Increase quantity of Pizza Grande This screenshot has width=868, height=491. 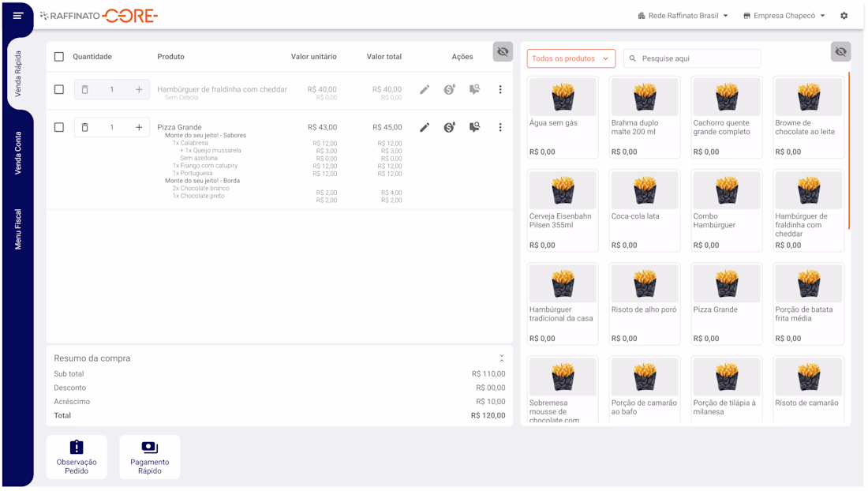point(139,127)
